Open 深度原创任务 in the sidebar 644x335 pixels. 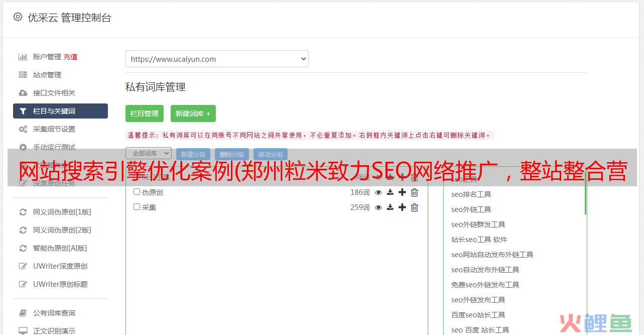tap(54, 183)
